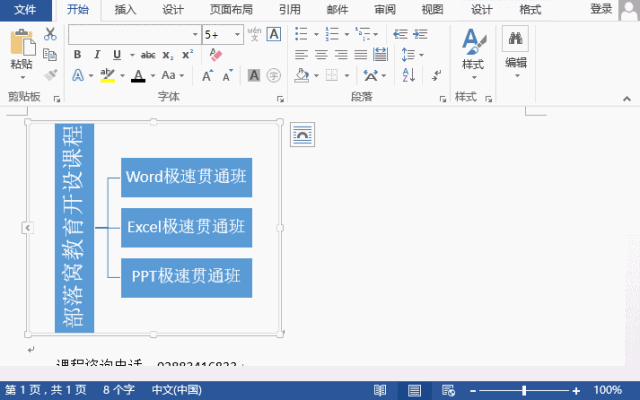Open the Styles gallery
The height and width of the screenshot is (400, 640).
coord(473,54)
